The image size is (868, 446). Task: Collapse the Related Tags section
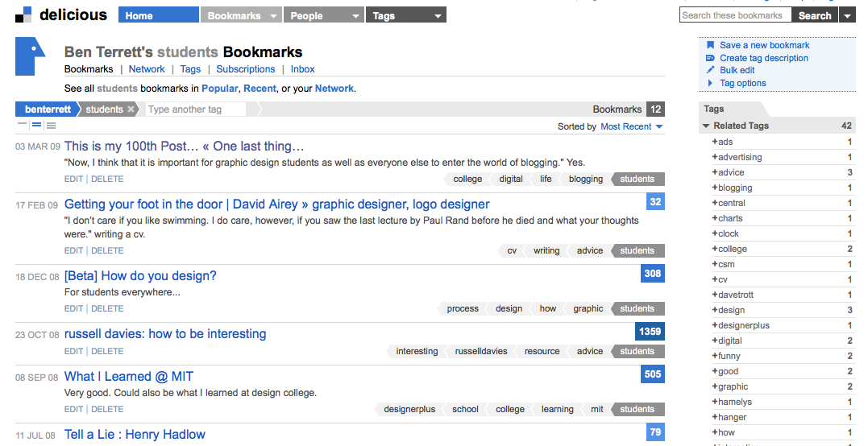707,126
